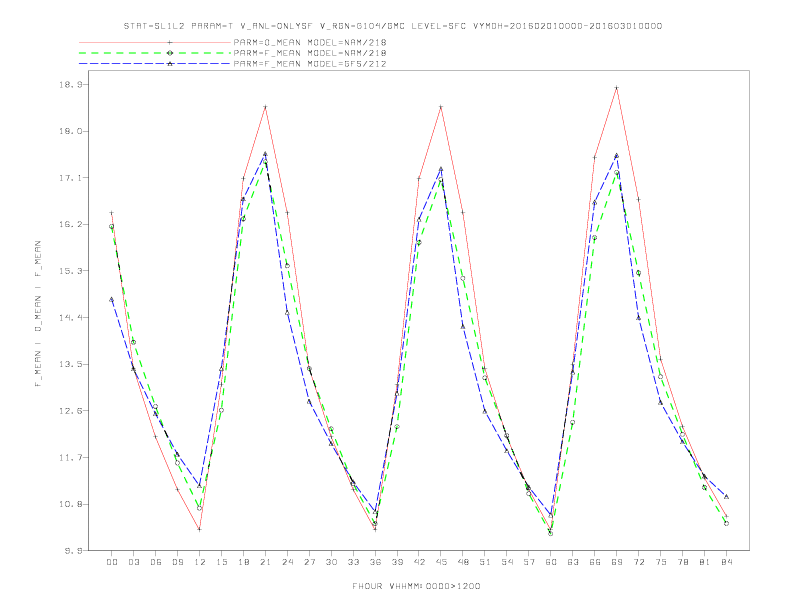792x612 pixels.
Task: Click x-axis forecast hour label 45
Action: 441,562
